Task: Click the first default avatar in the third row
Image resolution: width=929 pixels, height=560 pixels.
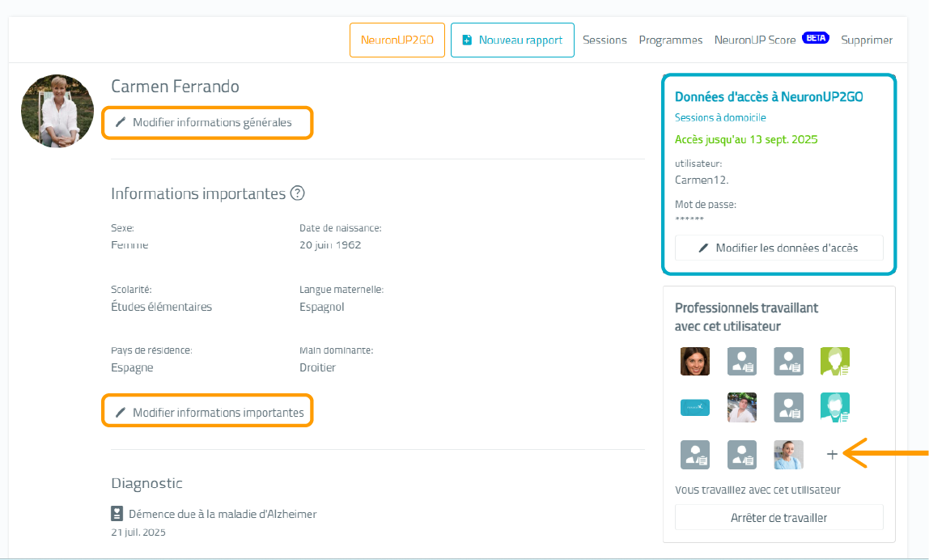Action: click(695, 455)
